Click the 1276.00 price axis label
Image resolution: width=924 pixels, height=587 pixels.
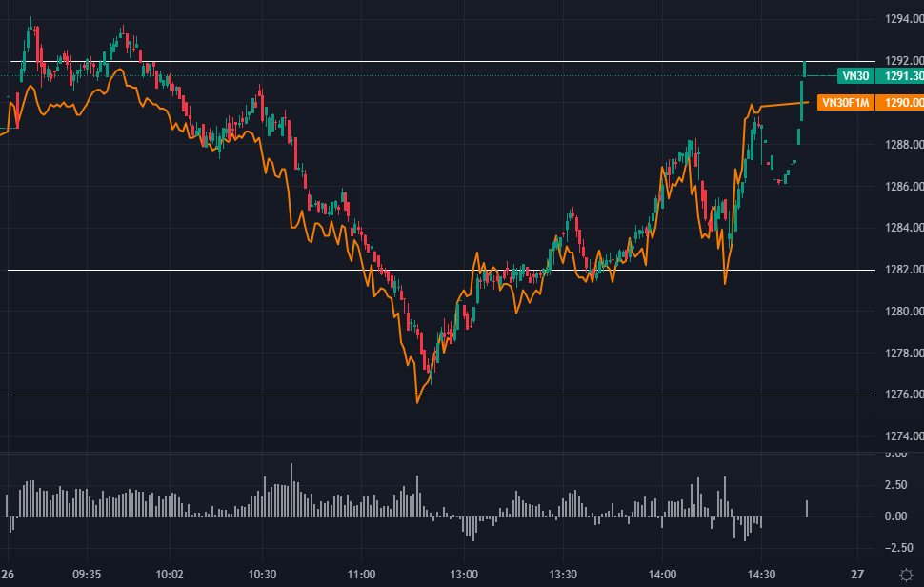[904, 395]
